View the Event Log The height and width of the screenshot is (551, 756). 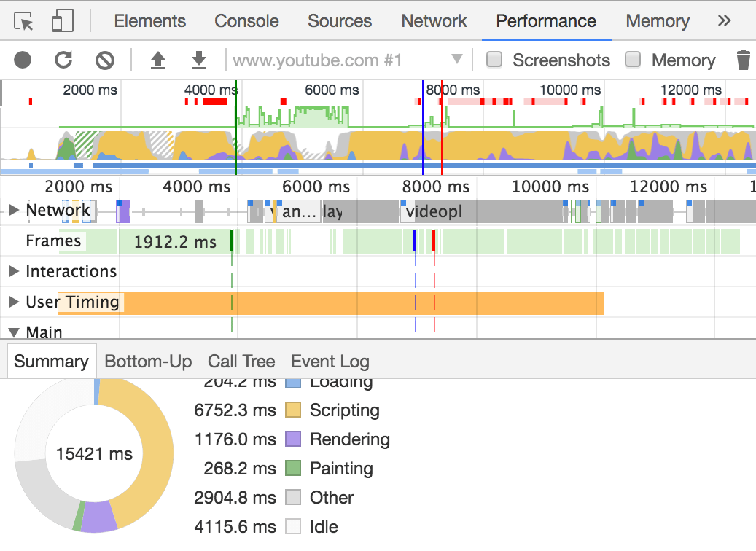[x=330, y=361]
